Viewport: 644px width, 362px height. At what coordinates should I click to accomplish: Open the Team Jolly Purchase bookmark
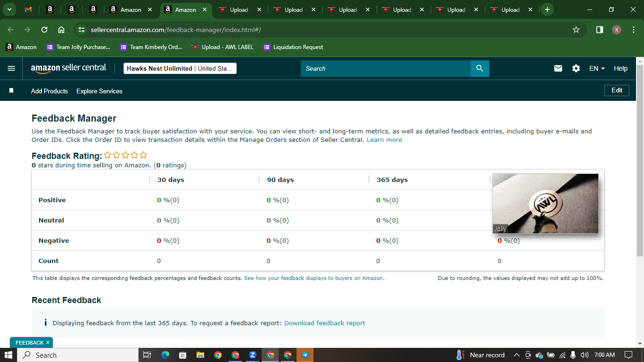pyautogui.click(x=78, y=47)
